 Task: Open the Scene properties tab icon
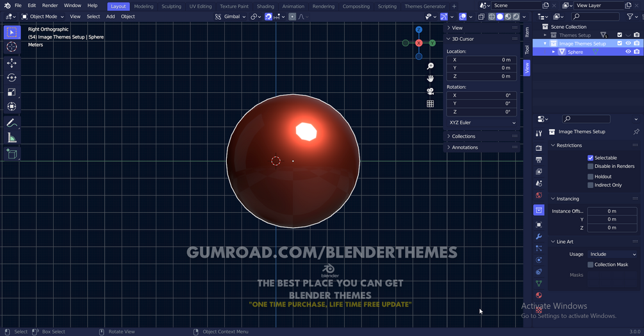[539, 183]
